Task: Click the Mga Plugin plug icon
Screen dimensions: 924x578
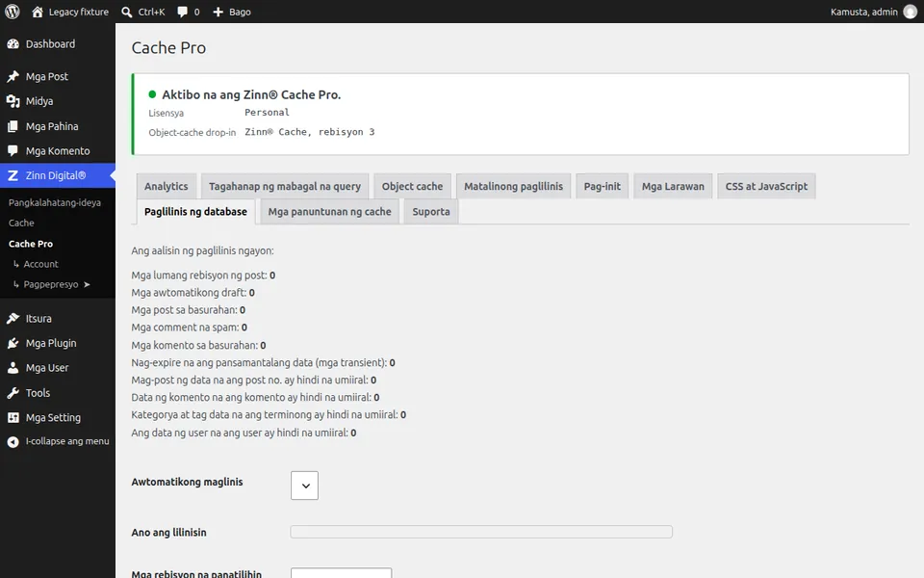Action: tap(13, 343)
